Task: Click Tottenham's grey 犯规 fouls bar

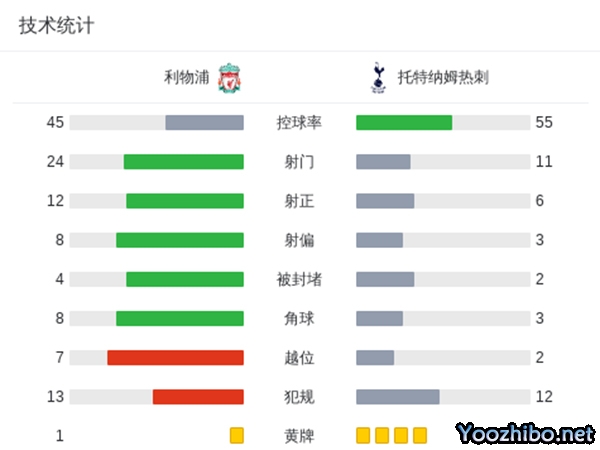Action: (x=397, y=396)
